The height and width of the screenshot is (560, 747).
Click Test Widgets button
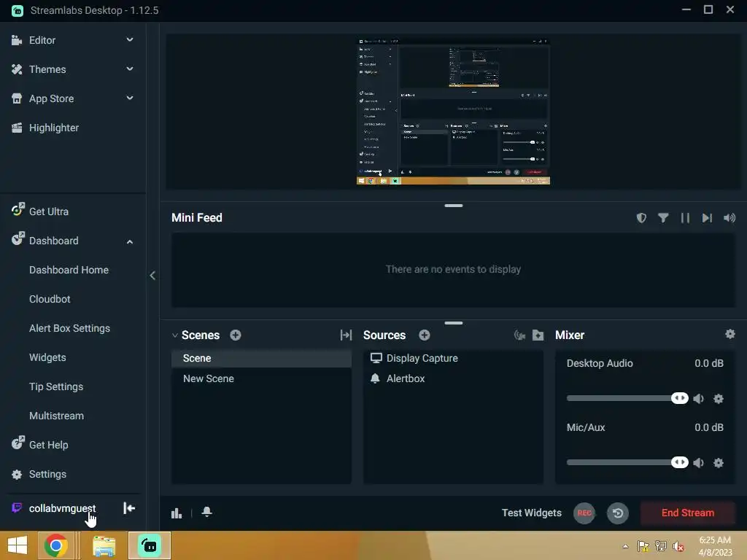tap(531, 513)
